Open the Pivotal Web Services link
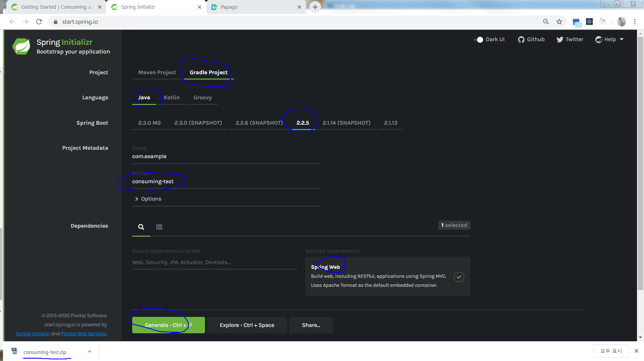644x361 pixels. (x=84, y=334)
